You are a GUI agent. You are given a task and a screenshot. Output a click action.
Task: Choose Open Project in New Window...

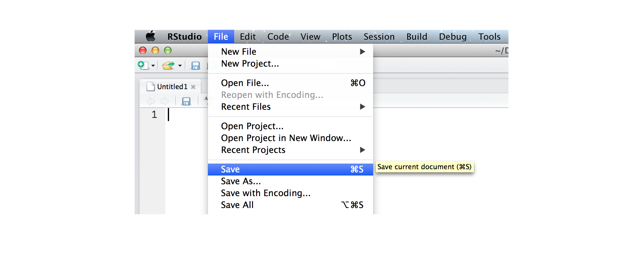pos(286,138)
